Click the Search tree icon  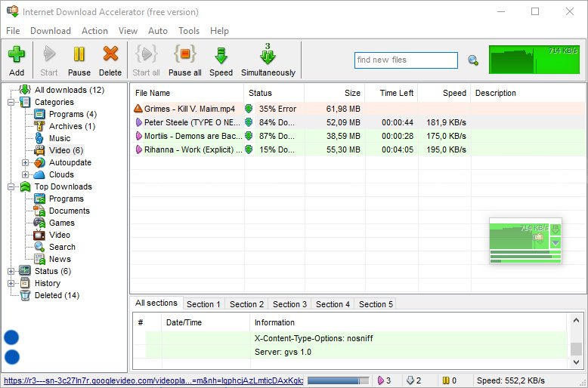tap(39, 247)
